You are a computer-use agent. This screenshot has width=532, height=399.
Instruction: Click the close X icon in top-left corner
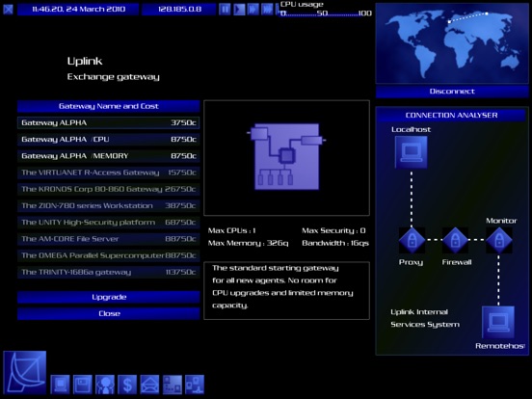coord(8,10)
